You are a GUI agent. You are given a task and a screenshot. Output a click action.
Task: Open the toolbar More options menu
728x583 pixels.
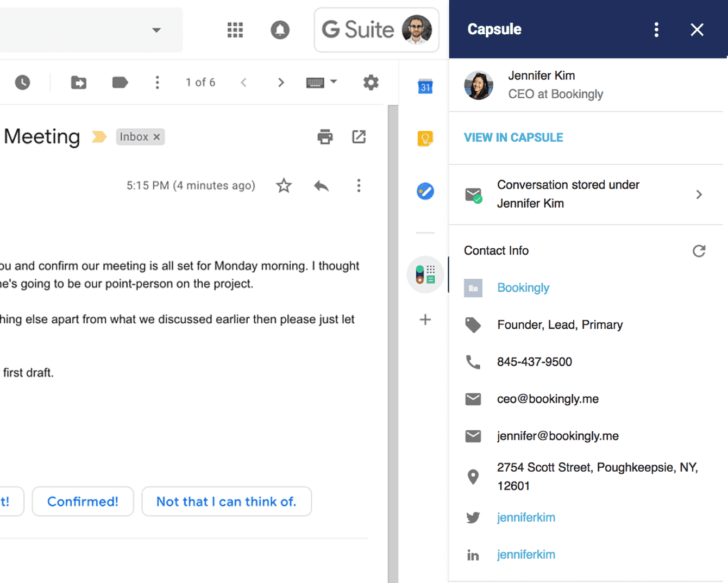pyautogui.click(x=158, y=83)
